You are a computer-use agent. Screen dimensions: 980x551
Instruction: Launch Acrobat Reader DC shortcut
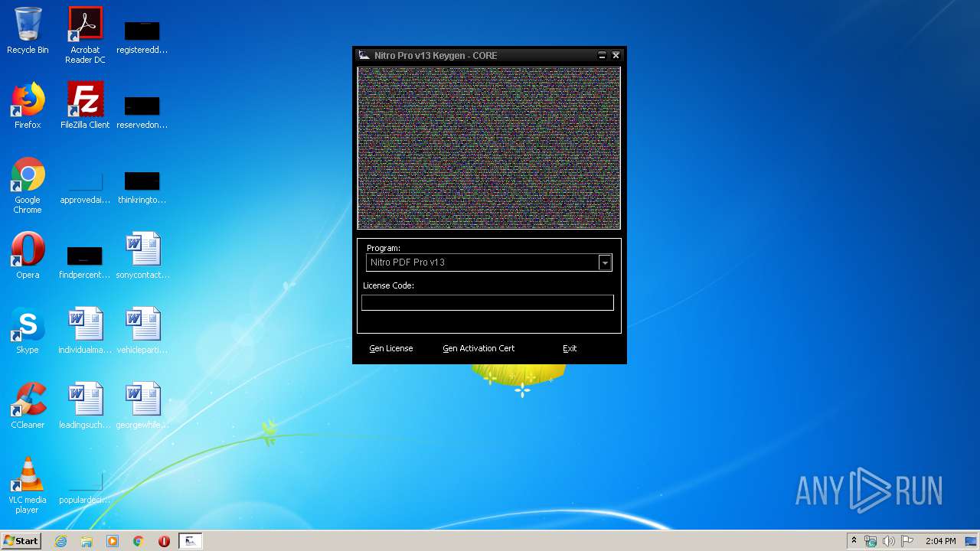tap(85, 35)
